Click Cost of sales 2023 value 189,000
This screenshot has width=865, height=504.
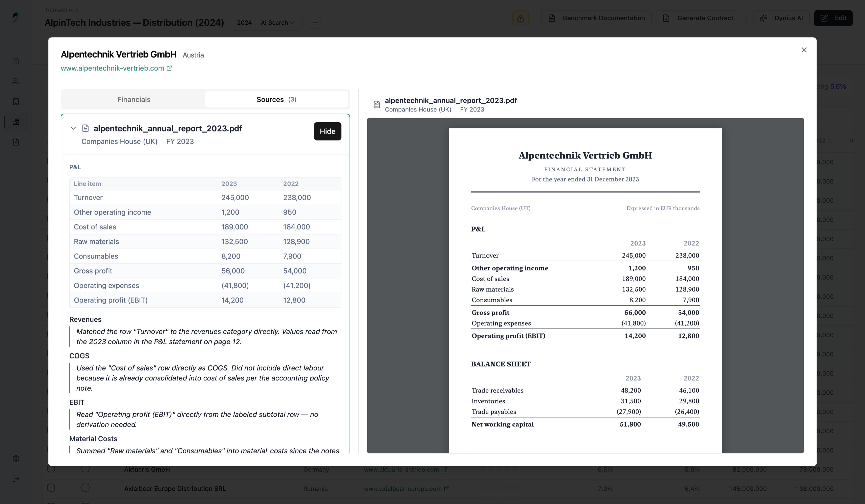[x=234, y=227]
